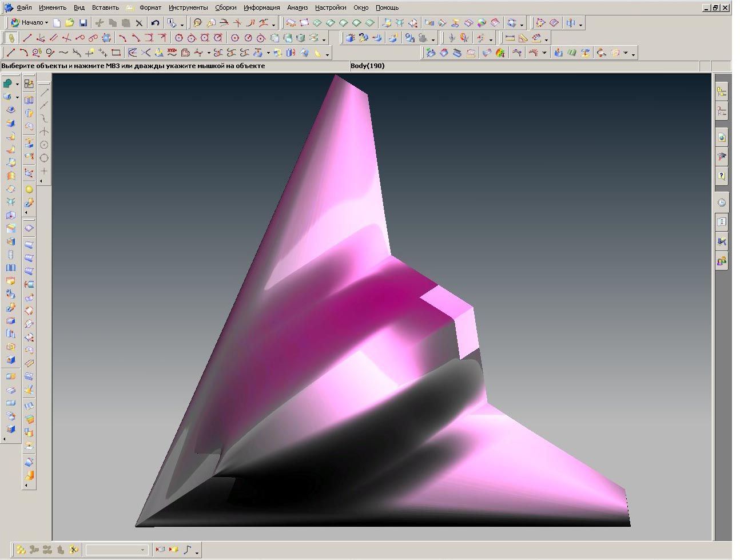Open the Файл menu
Image resolution: width=740 pixels, height=560 pixels.
click(24, 7)
